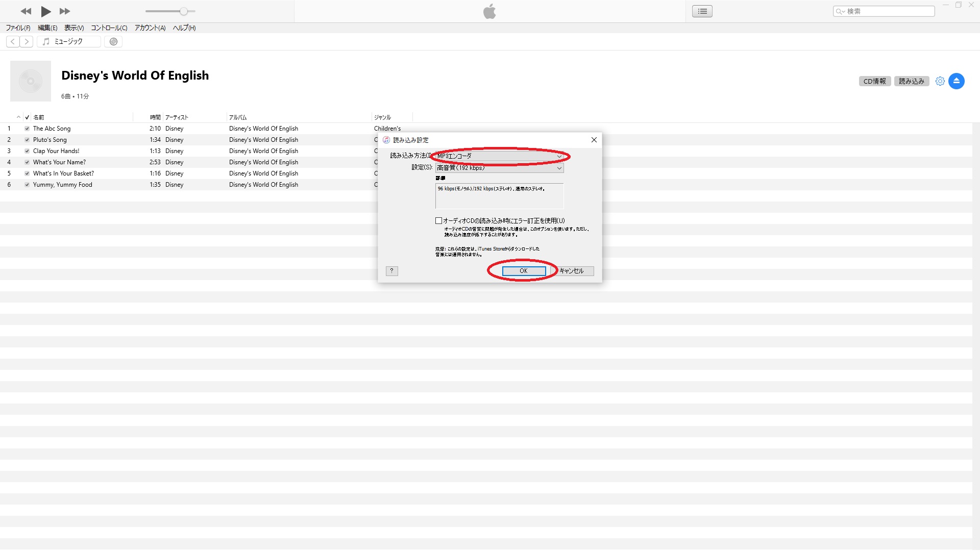Click the CD情報 button
The width and height of the screenshot is (980, 551).
tap(875, 81)
